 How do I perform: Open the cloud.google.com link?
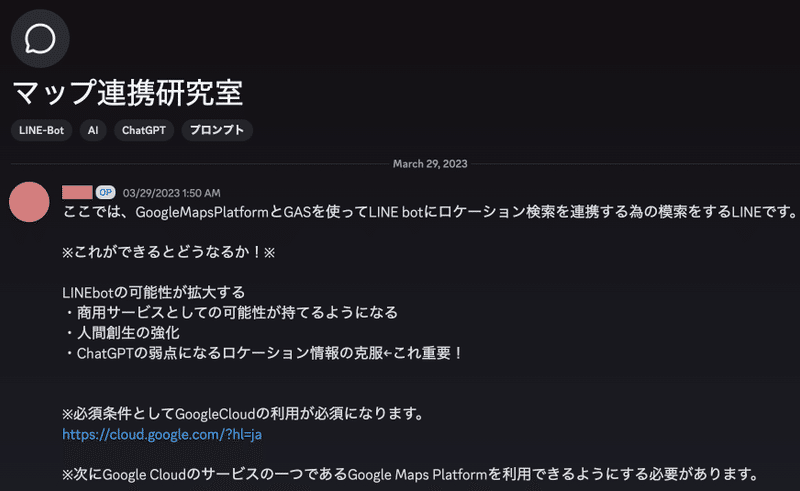[162, 434]
